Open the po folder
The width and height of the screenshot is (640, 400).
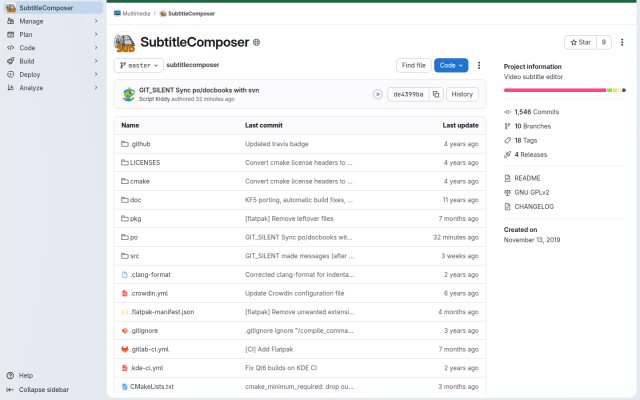coord(134,238)
